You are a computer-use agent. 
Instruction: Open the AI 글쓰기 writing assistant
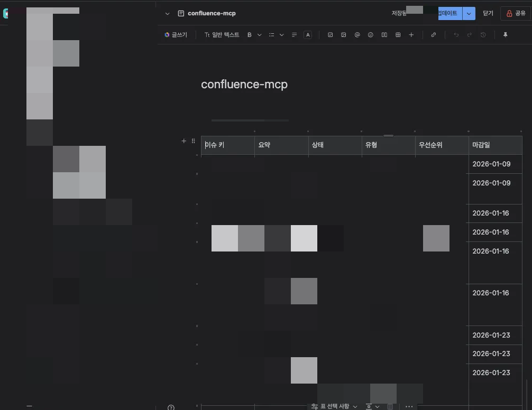coord(176,35)
